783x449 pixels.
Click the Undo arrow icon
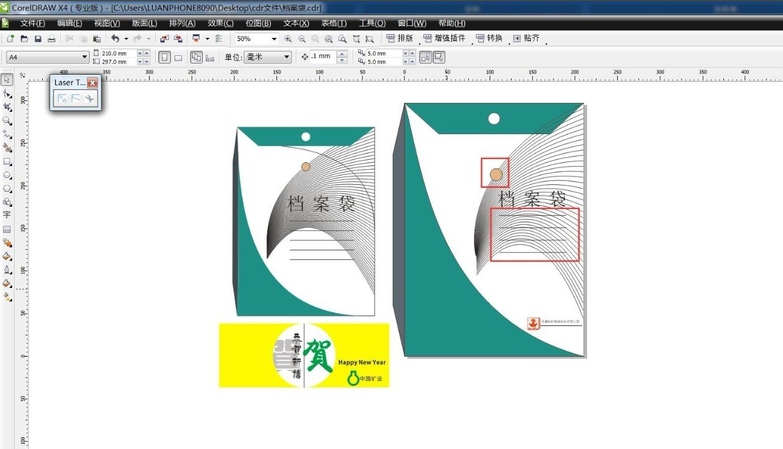coord(114,39)
